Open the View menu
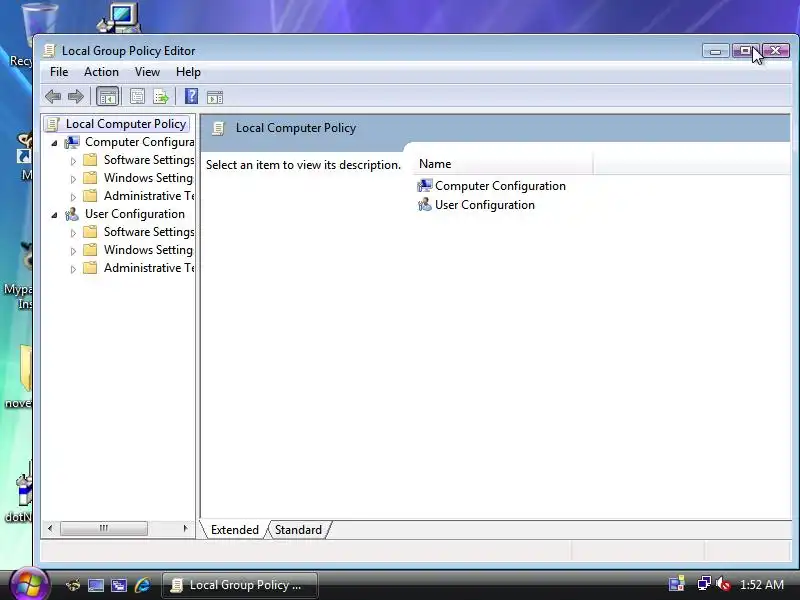This screenshot has height=600, width=800. coord(147,72)
